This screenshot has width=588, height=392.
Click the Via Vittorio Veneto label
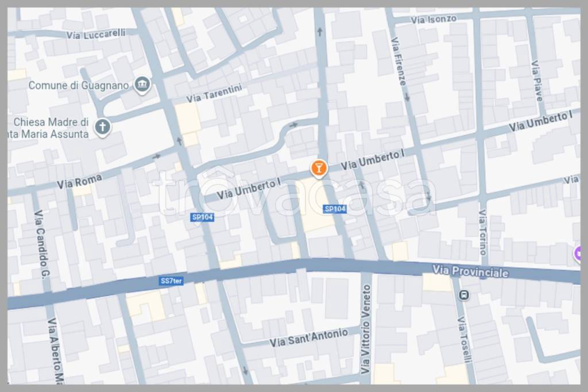click(365, 329)
